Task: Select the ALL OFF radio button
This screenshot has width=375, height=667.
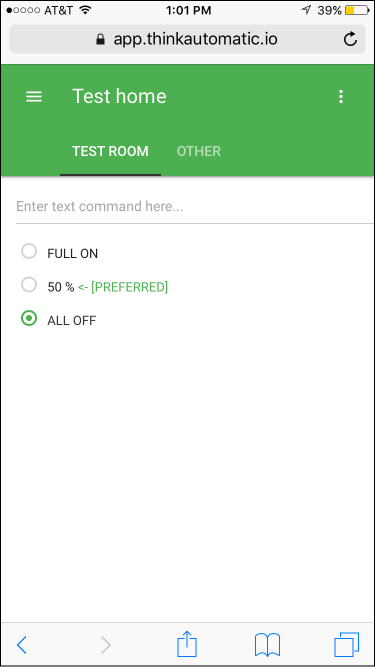Action: (29, 318)
